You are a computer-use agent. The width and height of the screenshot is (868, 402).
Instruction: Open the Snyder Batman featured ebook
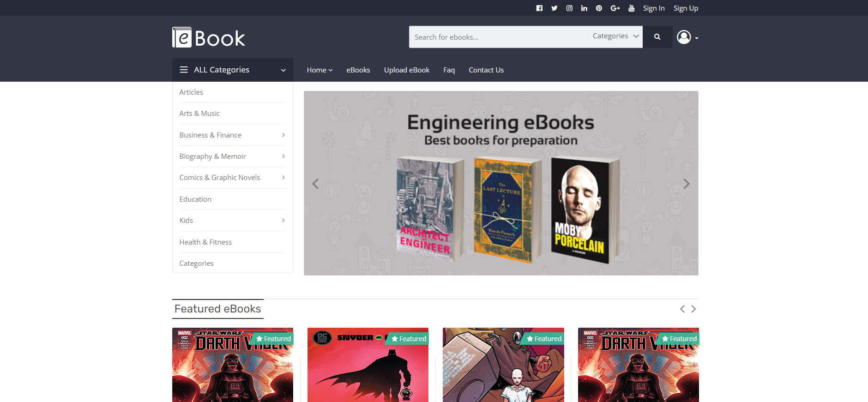(368, 365)
